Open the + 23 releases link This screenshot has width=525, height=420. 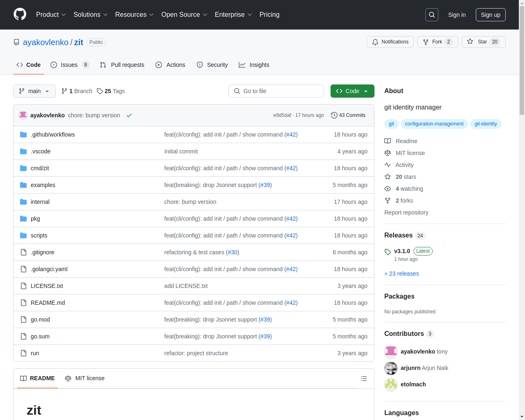tap(402, 274)
